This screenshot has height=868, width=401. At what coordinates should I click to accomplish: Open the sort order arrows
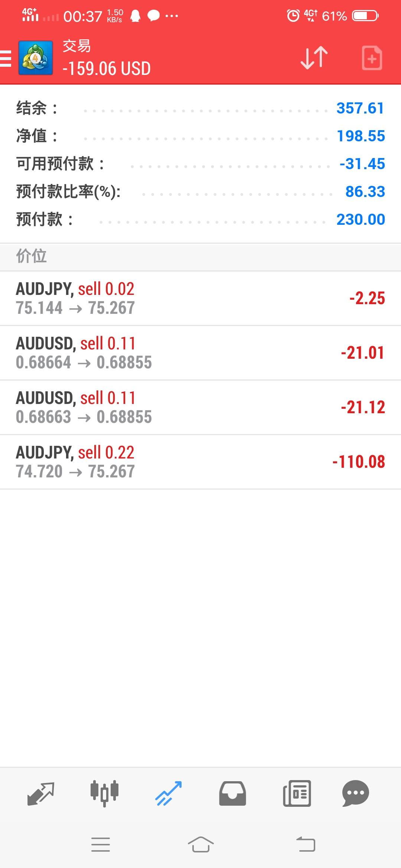pos(314,58)
